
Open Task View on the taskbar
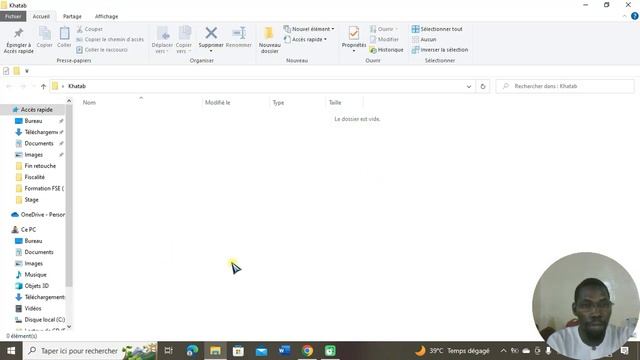pos(168,351)
